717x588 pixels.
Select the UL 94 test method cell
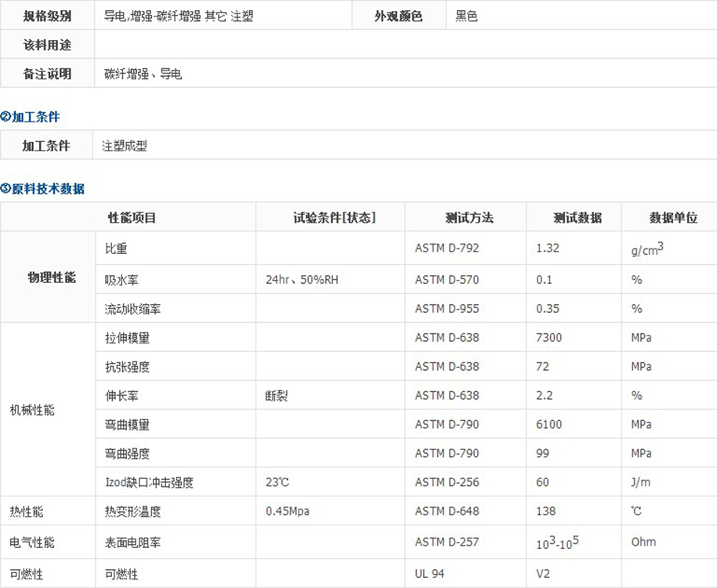(429, 574)
